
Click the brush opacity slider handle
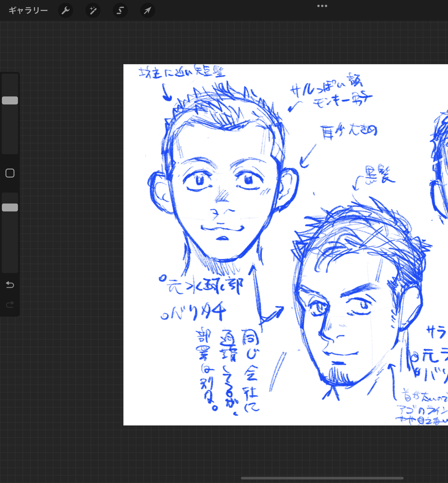10,207
